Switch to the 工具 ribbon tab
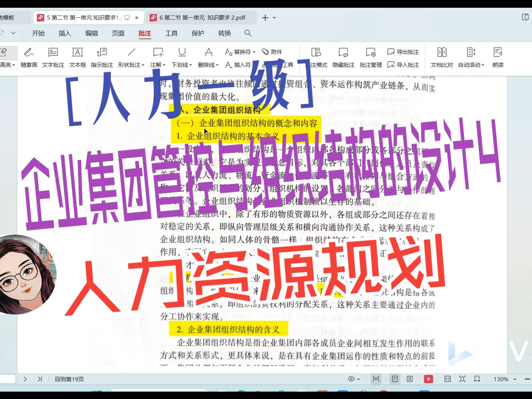Image resolution: width=532 pixels, height=399 pixels. point(171,33)
